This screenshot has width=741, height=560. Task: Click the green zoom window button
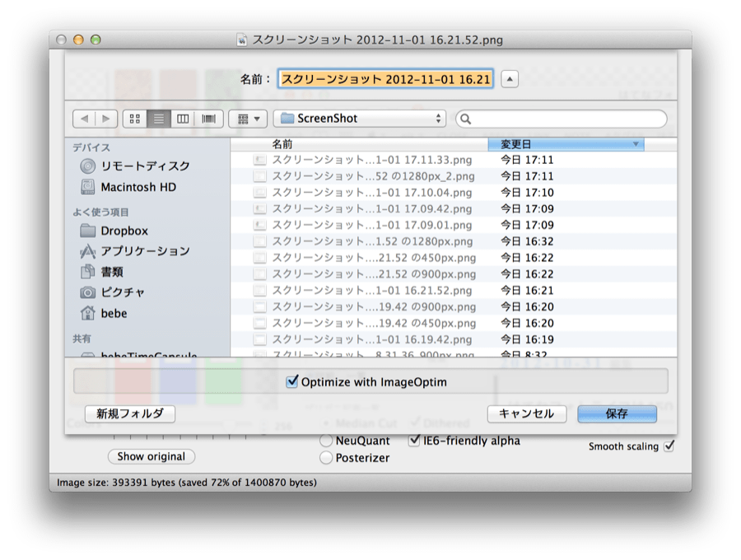(96, 40)
